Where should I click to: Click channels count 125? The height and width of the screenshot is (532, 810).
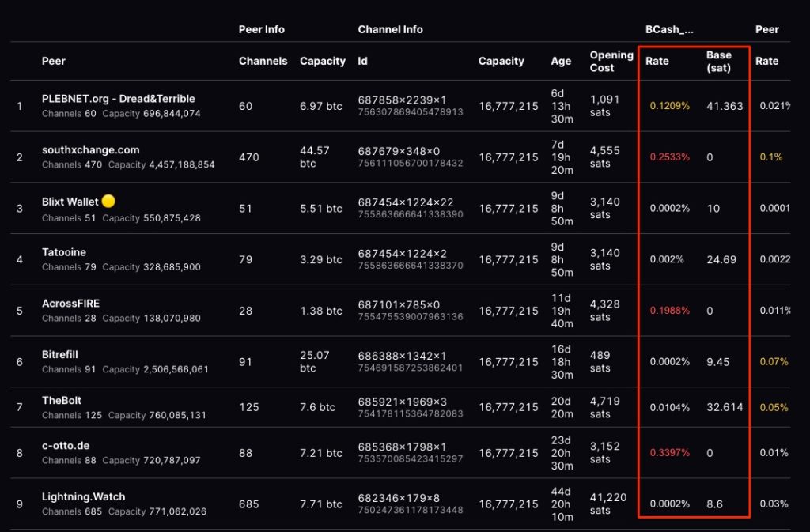[x=249, y=407]
